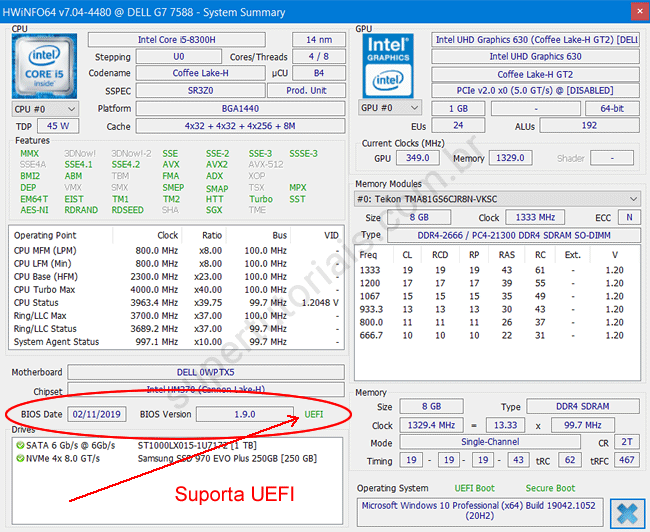Open the CPU #0 selector dropdown
The width and height of the screenshot is (650, 532).
pos(44,108)
